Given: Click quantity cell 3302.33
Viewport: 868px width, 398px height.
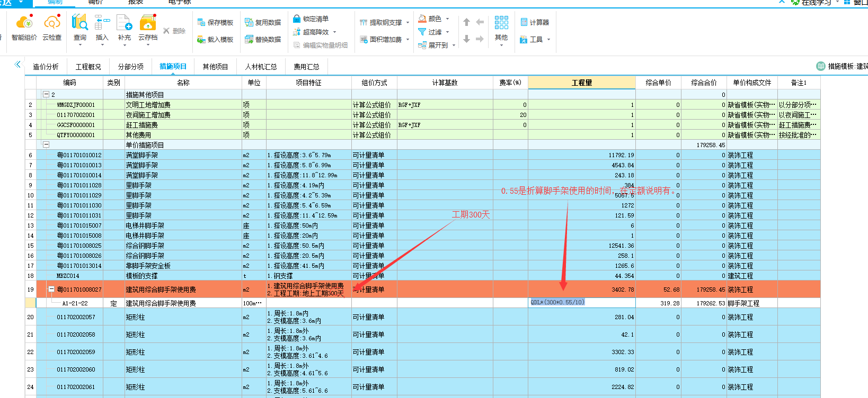Looking at the screenshot, I should pyautogui.click(x=582, y=351).
